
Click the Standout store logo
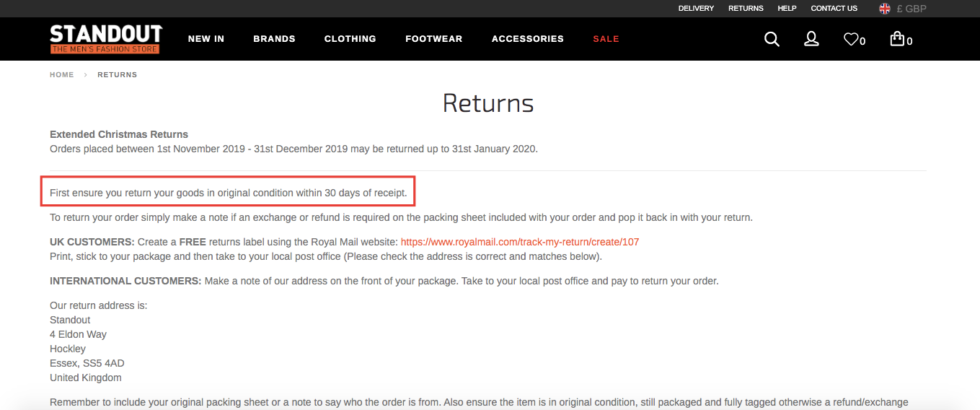[106, 39]
